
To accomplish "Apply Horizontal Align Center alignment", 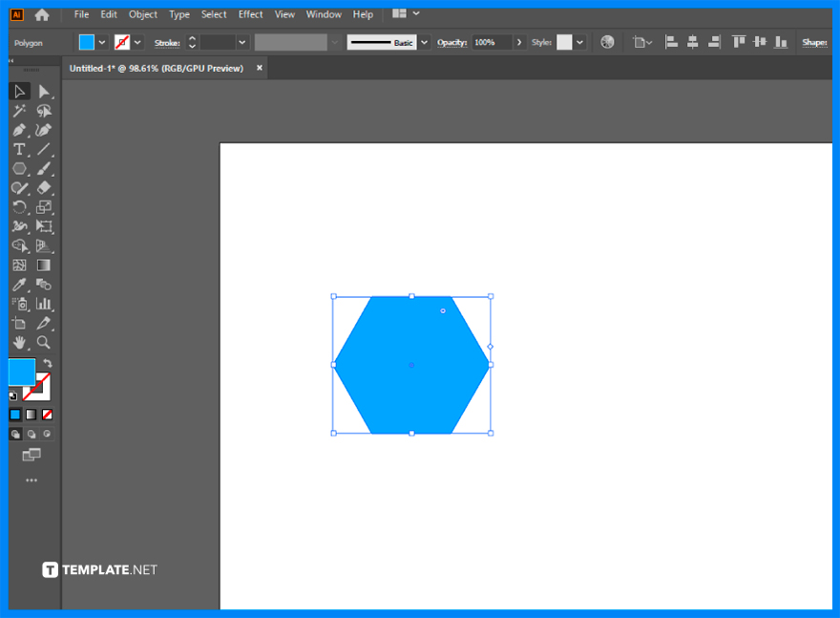I will (x=692, y=42).
